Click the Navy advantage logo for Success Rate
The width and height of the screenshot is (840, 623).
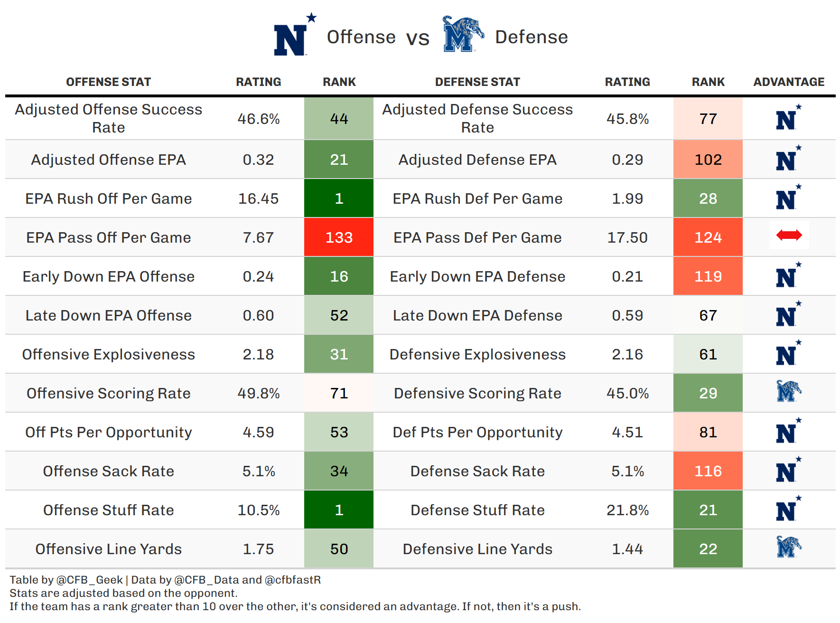click(x=788, y=118)
